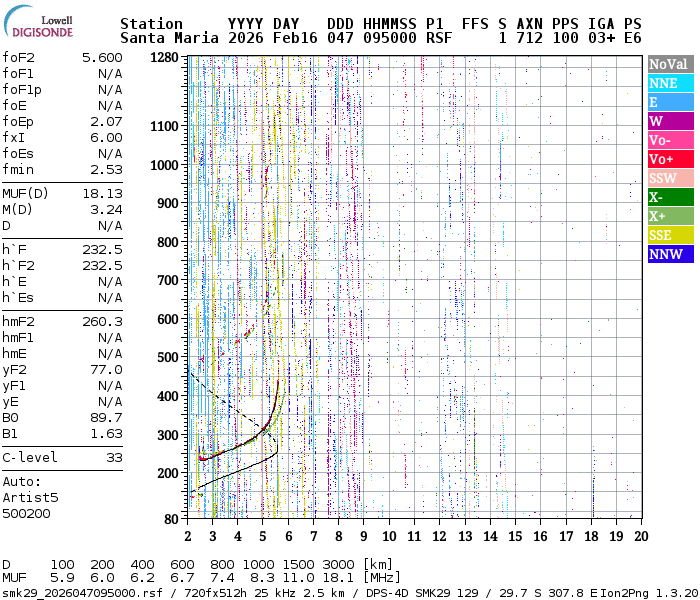
Task: Click the F2 trace peak on ionogram
Action: coord(278,383)
